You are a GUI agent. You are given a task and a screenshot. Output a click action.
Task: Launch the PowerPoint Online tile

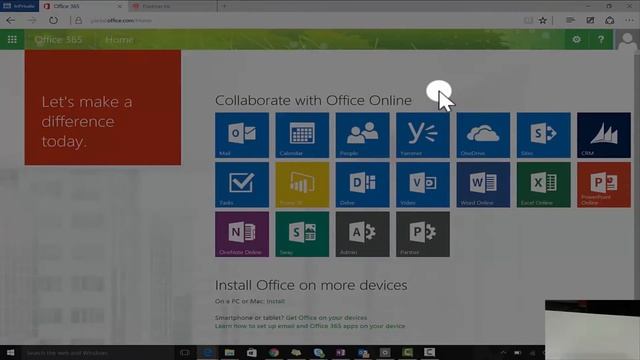point(604,184)
